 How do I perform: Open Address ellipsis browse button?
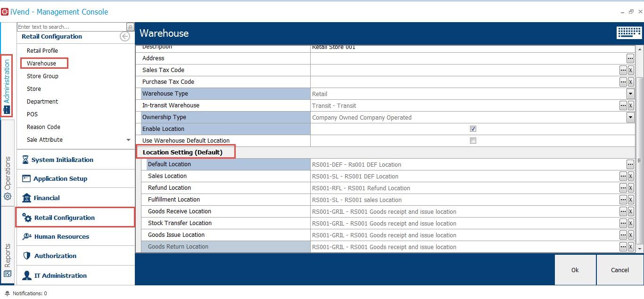coord(630,58)
